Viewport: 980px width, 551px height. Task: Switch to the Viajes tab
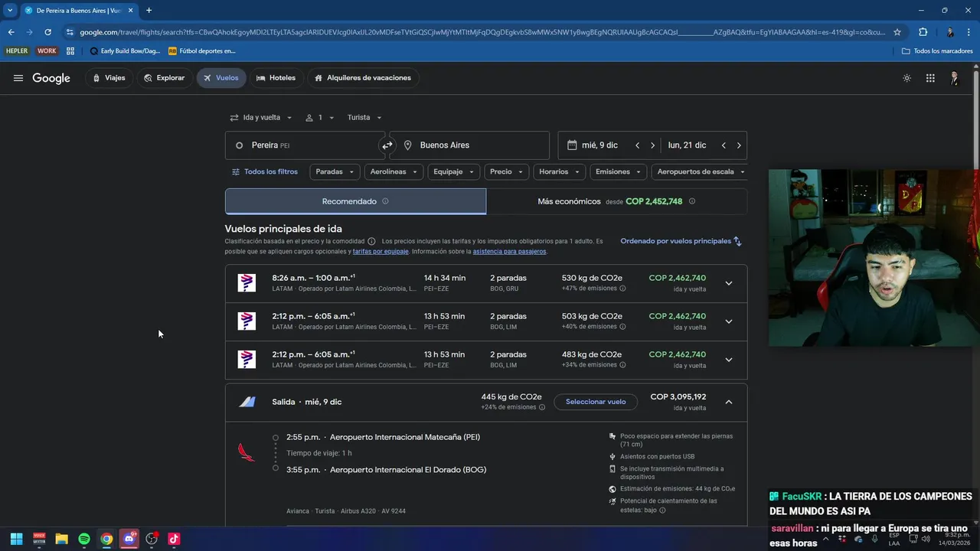click(108, 78)
